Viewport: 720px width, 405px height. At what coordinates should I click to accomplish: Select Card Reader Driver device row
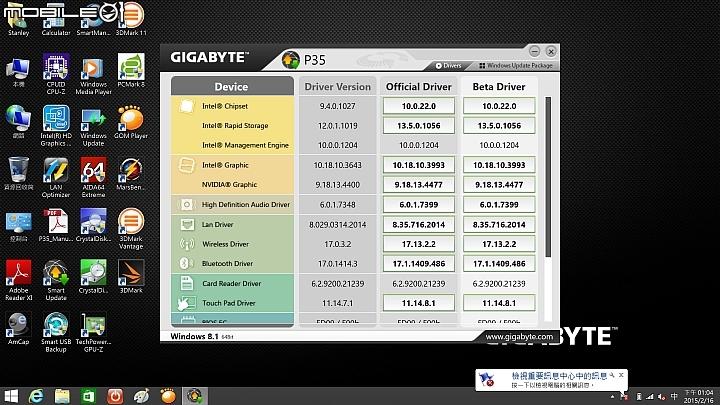pos(232,283)
